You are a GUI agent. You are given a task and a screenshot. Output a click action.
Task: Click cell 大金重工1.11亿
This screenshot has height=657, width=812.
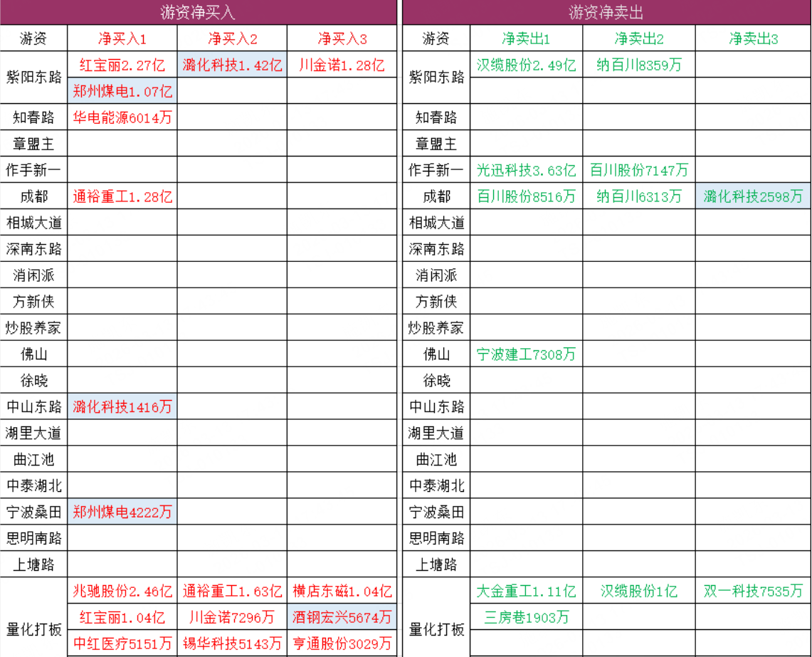coord(526,592)
